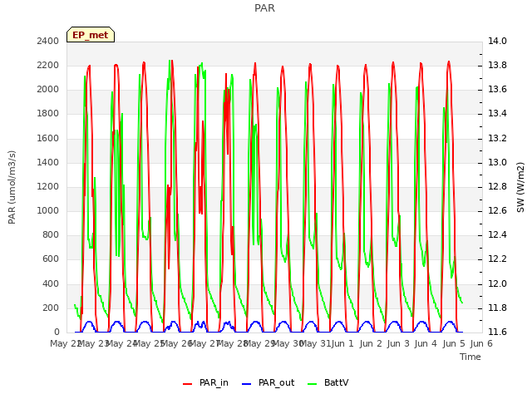
Task: Click the PAR (umol/m3/s) axis label
Action: (x=12, y=187)
